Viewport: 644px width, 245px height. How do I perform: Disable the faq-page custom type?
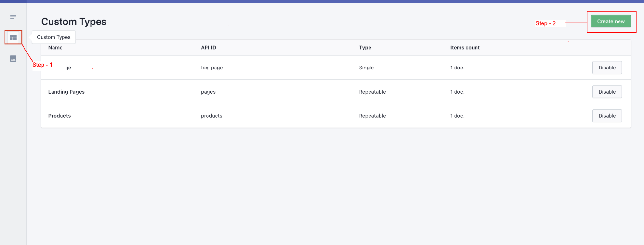(607, 68)
